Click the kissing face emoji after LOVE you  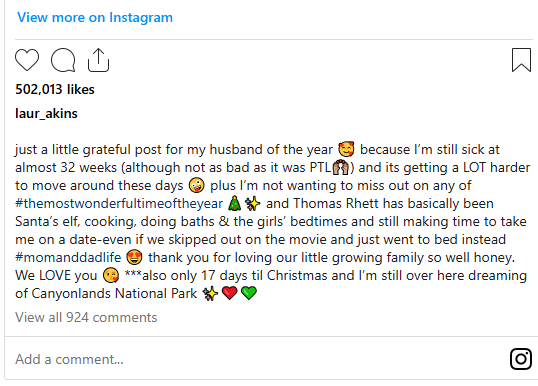tap(111, 275)
